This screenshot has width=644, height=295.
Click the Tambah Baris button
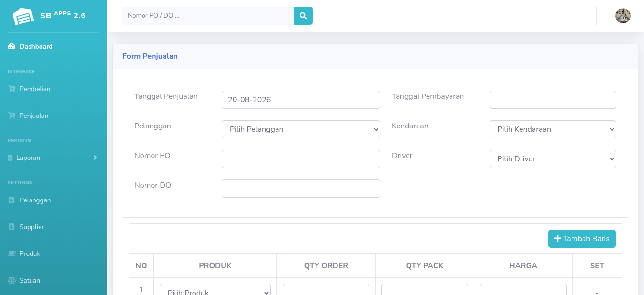(582, 239)
